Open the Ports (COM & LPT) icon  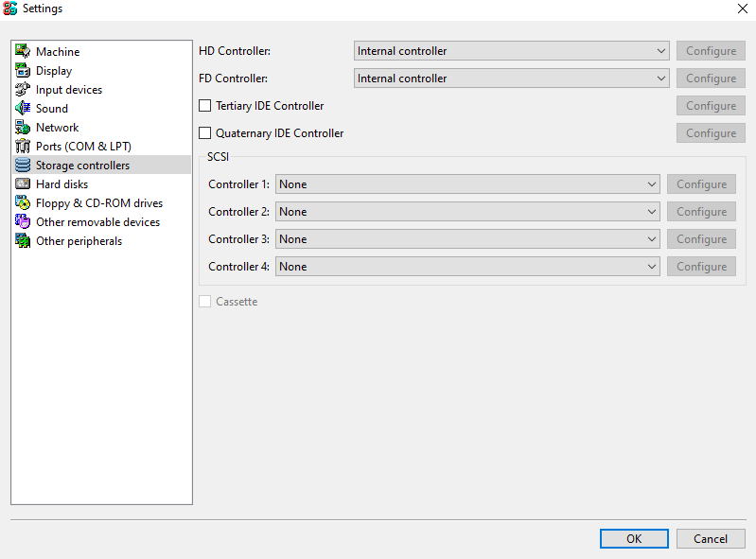click(x=22, y=146)
